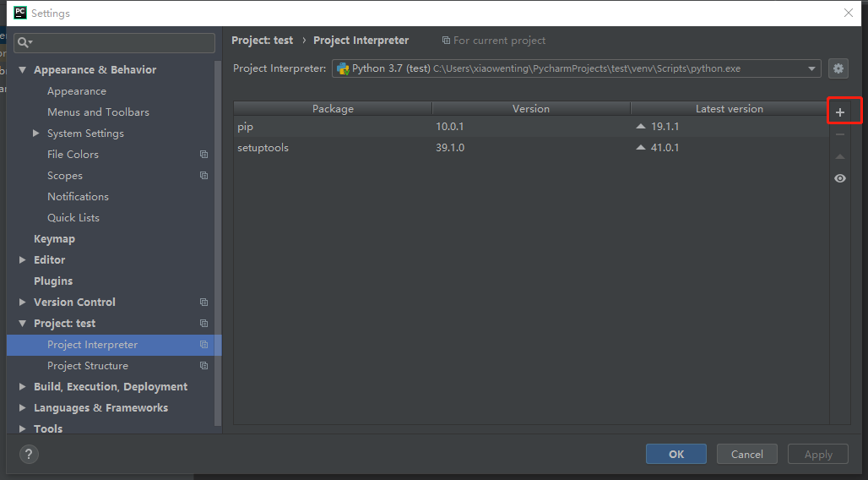This screenshot has height=480, width=868.
Task: Click setuptools' latest version upgrade arrow
Action: (x=641, y=147)
